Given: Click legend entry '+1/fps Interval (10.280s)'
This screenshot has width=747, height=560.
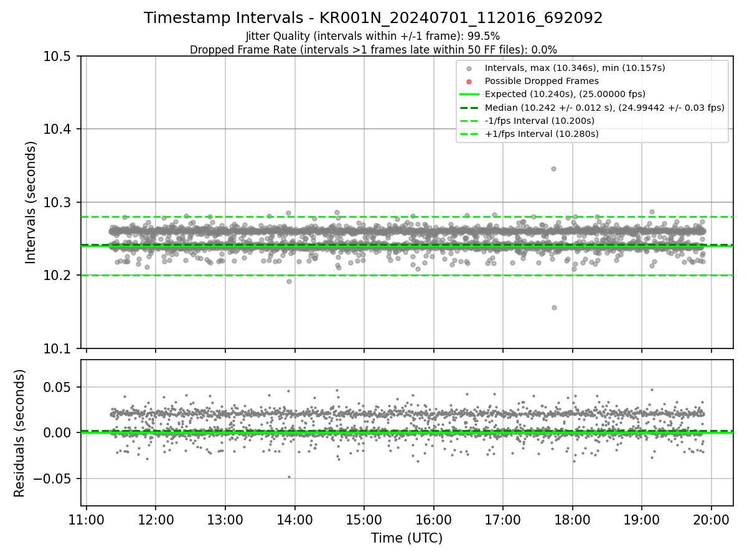Looking at the screenshot, I should [x=541, y=134].
